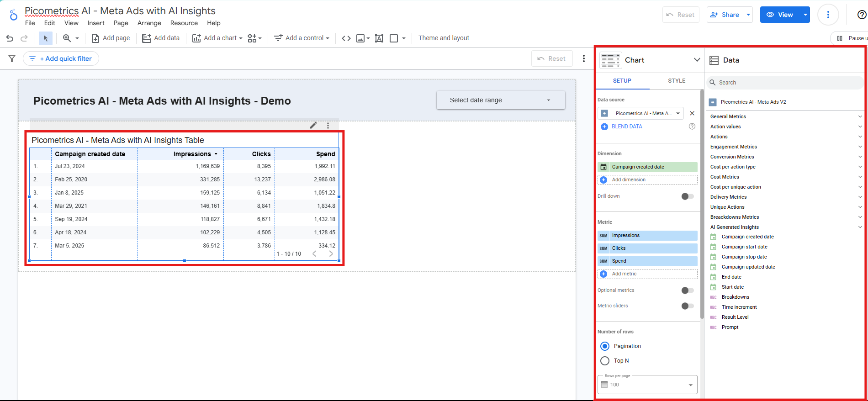Turn on Metric sliders toggle
This screenshot has width=868, height=401.
(687, 306)
